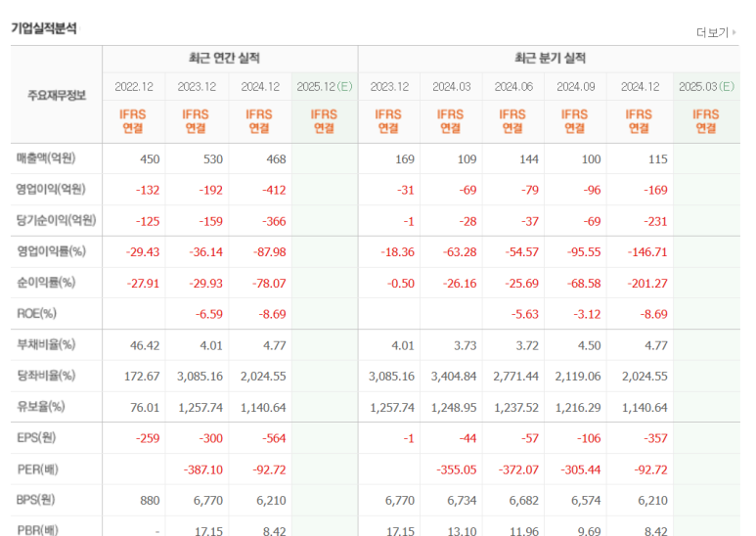Screen dimensions: 756x536
Task: Click the PER value -387.10
Action: click(203, 469)
